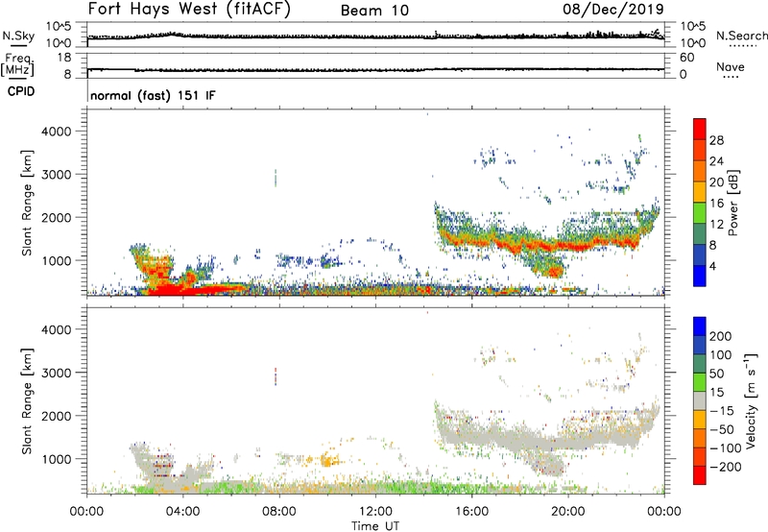Click 'normal (fast) 151 IF' text
Image resolution: width=768 pixels, height=532 pixels.
tap(153, 95)
